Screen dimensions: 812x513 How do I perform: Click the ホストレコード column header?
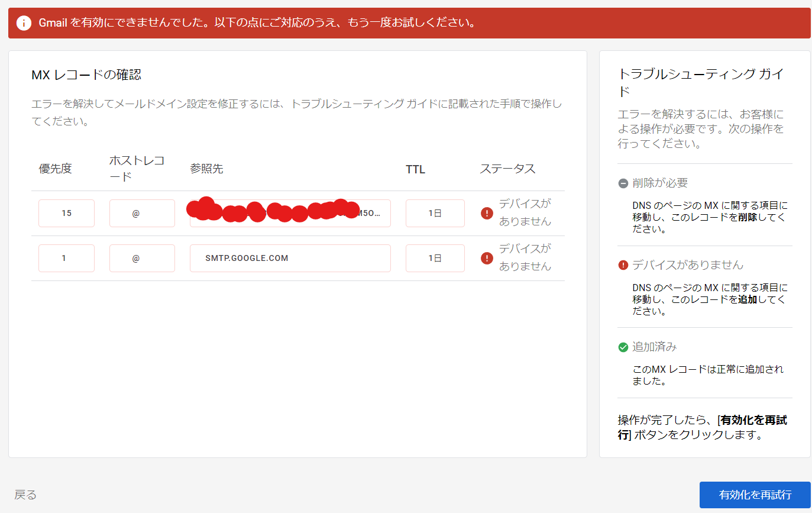(x=137, y=169)
